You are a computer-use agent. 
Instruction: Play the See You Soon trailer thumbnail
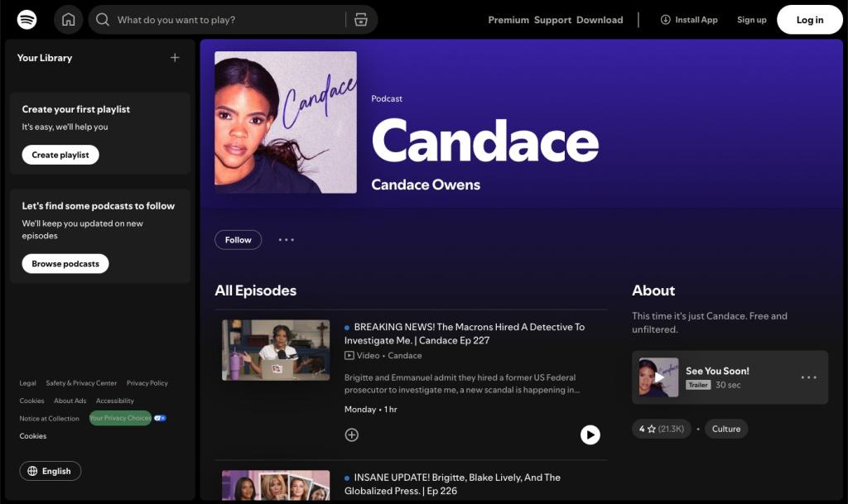tap(658, 377)
